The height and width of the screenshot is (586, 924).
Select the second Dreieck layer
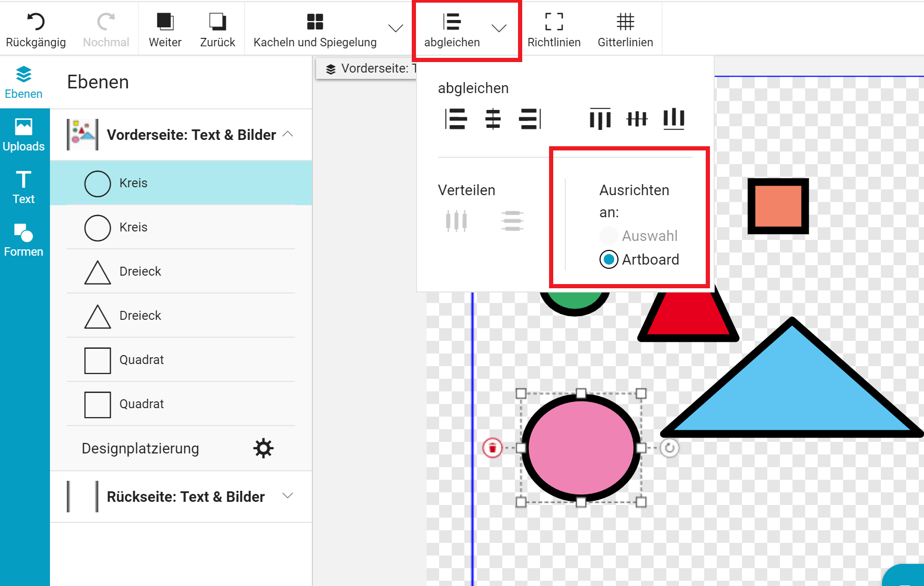(x=181, y=316)
